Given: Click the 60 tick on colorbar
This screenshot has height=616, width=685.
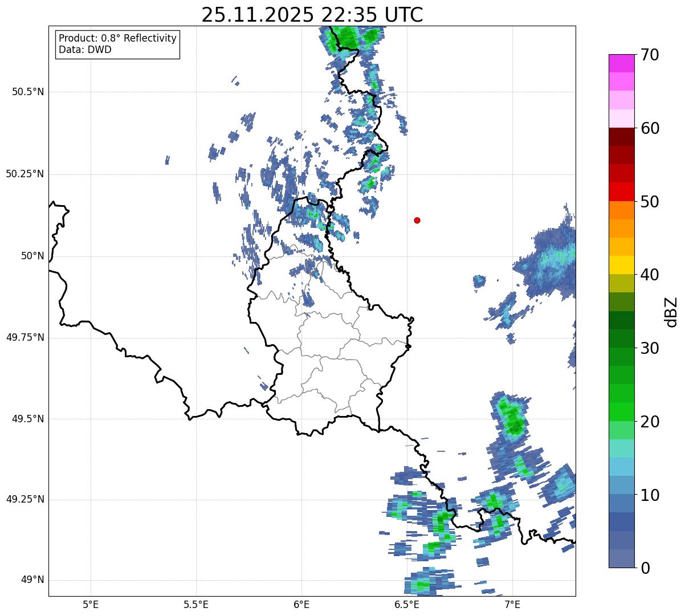Looking at the screenshot, I should click(650, 128).
